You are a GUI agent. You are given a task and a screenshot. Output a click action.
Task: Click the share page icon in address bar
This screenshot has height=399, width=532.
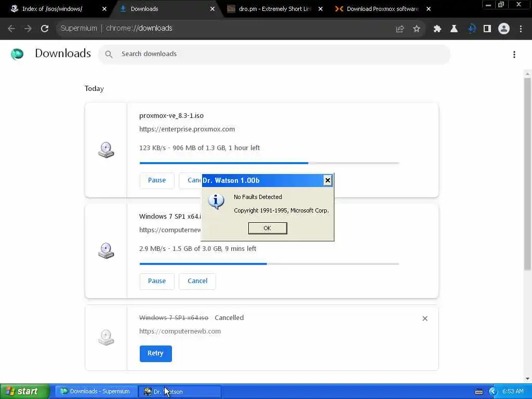coord(400,29)
